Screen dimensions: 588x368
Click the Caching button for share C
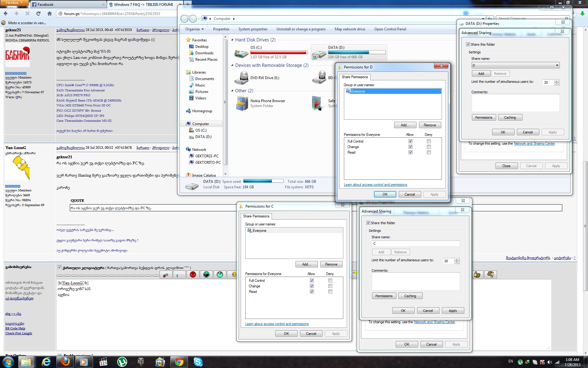tap(410, 296)
